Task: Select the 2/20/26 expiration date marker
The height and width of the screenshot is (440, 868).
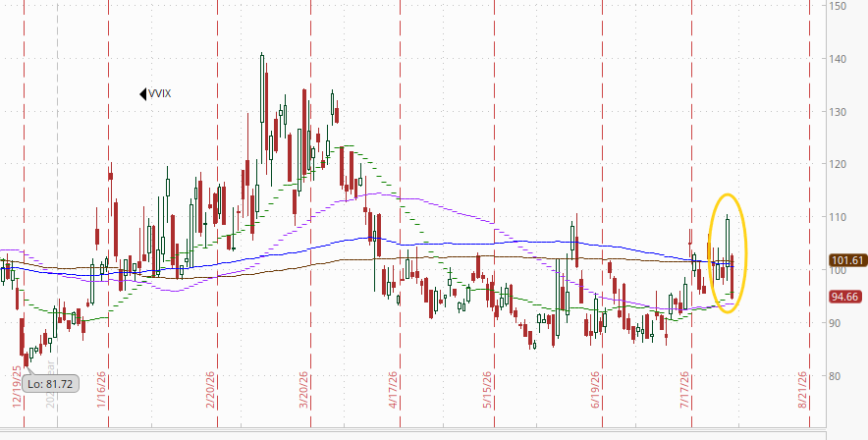Action: click(x=210, y=390)
